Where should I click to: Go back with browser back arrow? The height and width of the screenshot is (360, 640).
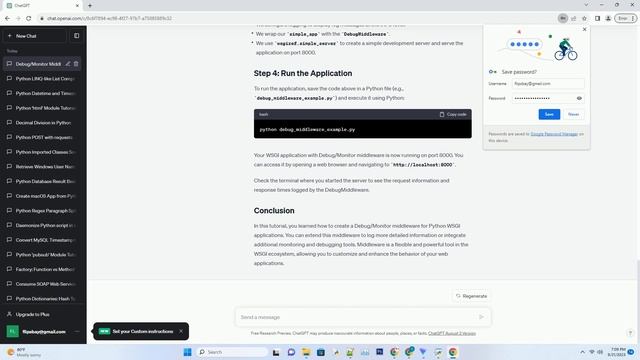[x=7, y=18]
